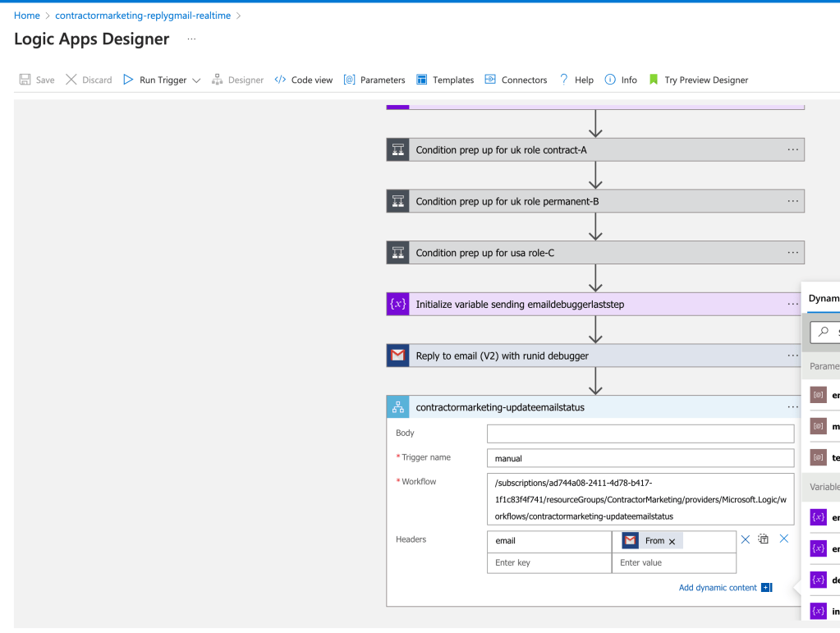Expand the Run Trigger dropdown arrow
The height and width of the screenshot is (633, 840).
tap(196, 80)
